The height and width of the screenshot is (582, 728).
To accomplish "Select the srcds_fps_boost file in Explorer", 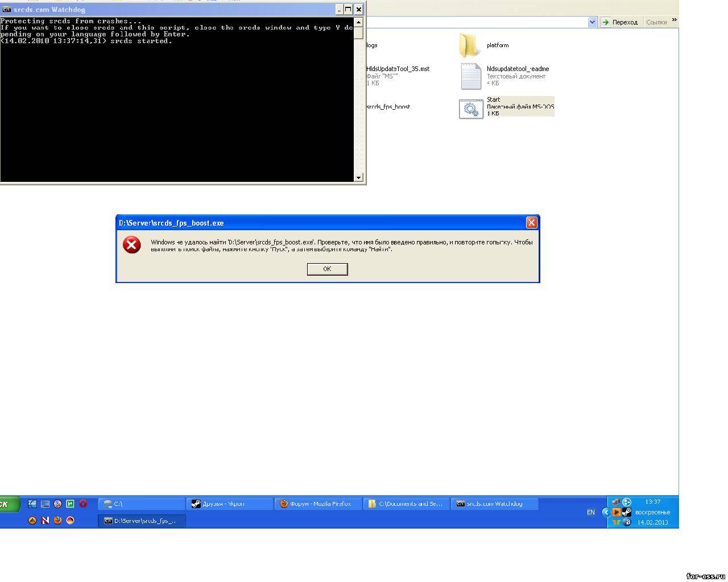I will point(388,107).
